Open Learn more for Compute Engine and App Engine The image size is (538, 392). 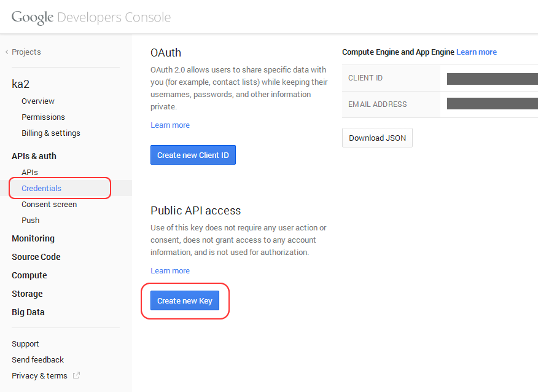477,52
